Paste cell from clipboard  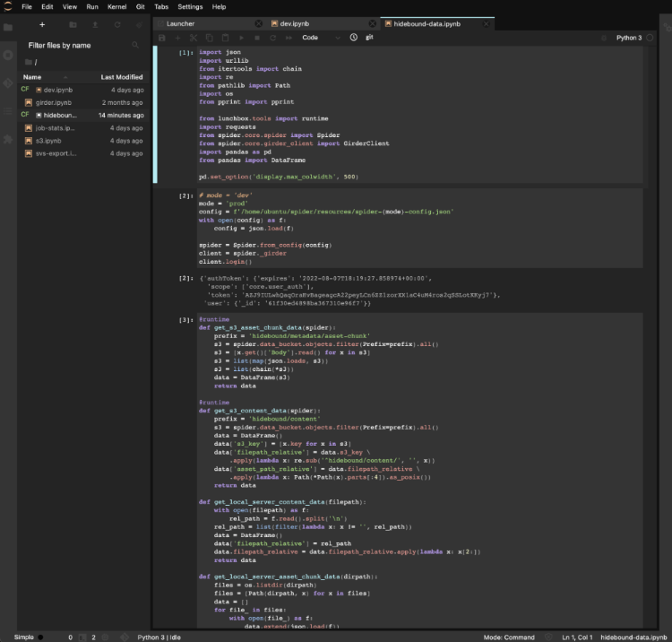pos(226,38)
